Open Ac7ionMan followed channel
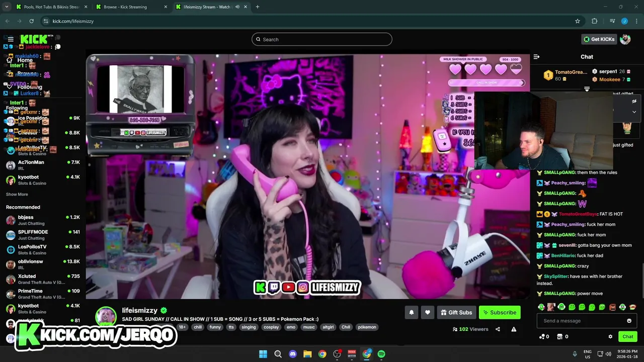 pyautogui.click(x=43, y=165)
